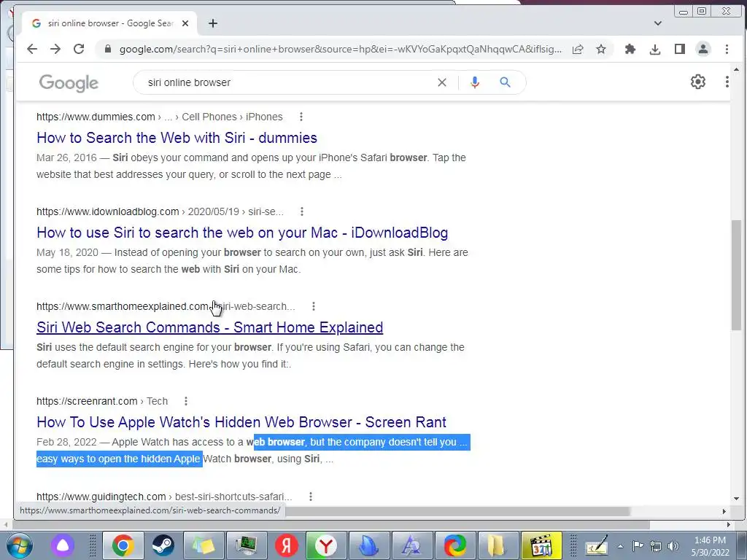Viewport: 747px width, 560px height.
Task: Open about-result menu for smarthomeexplained.com
Action: [314, 306]
